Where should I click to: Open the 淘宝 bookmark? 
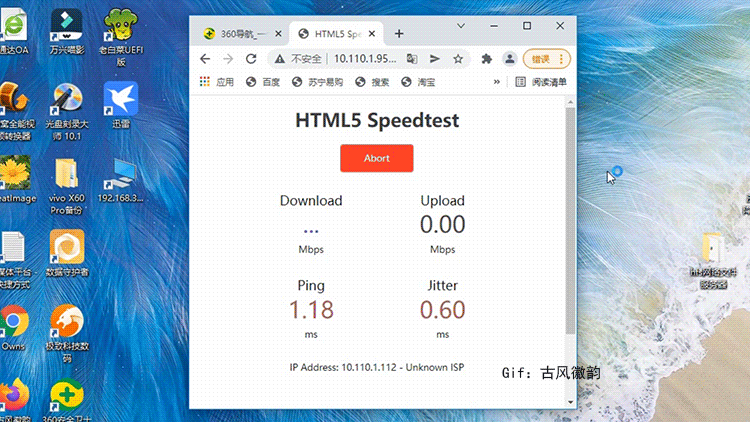tap(418, 82)
